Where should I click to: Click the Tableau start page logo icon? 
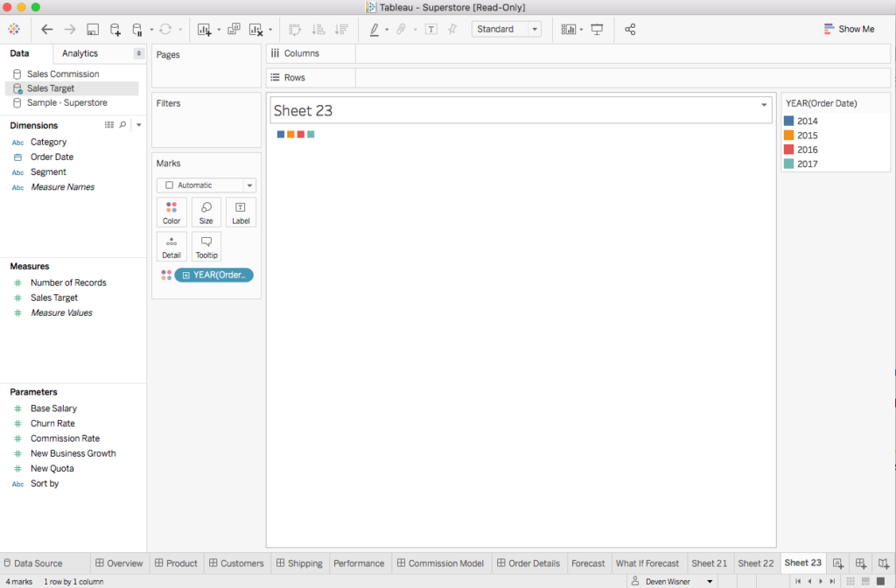pos(14,29)
